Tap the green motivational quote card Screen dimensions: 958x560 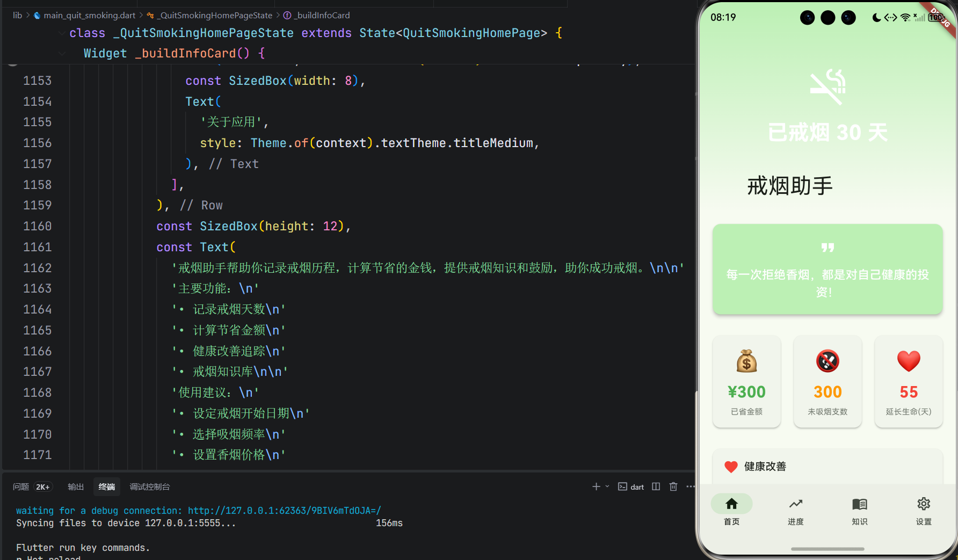coord(828,269)
